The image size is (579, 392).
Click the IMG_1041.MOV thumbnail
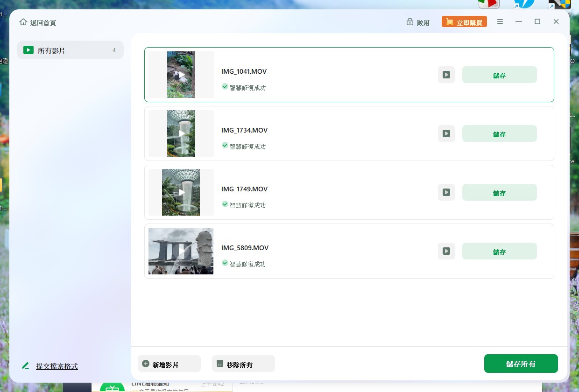click(181, 75)
